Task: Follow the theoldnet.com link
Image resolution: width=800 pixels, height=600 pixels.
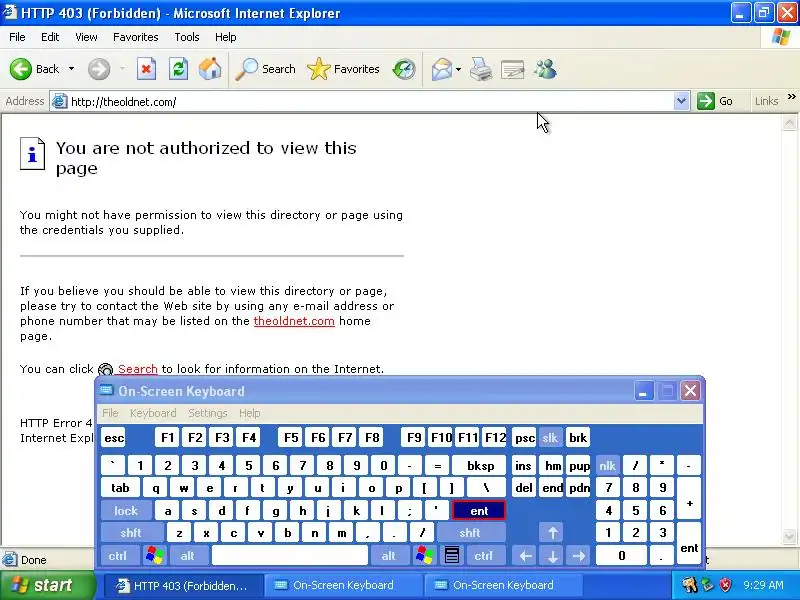Action: pos(294,321)
